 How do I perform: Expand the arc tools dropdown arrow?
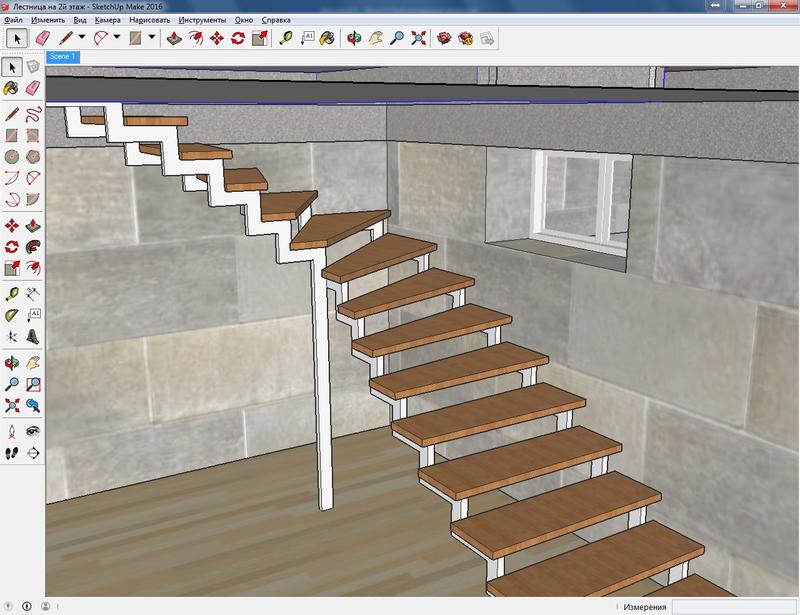[x=117, y=38]
